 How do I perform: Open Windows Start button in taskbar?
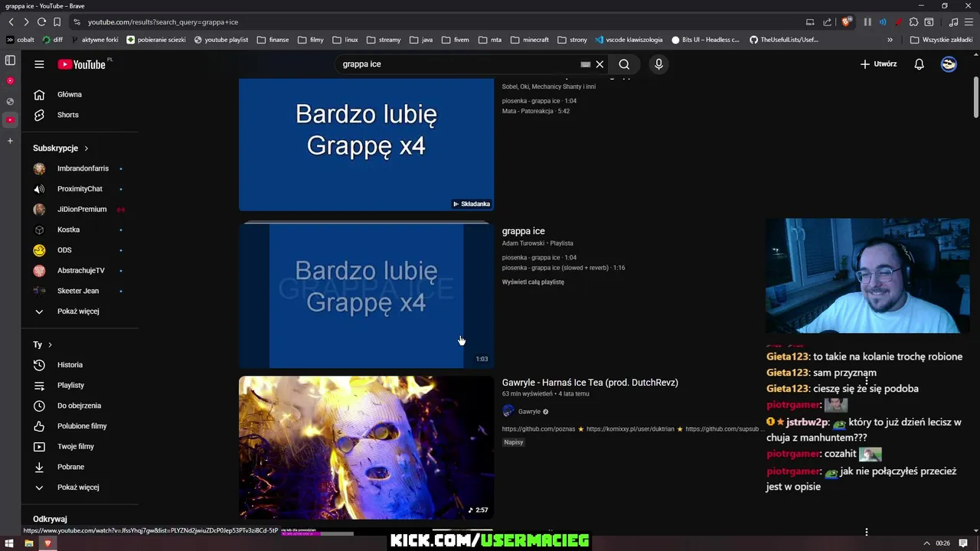coord(8,543)
